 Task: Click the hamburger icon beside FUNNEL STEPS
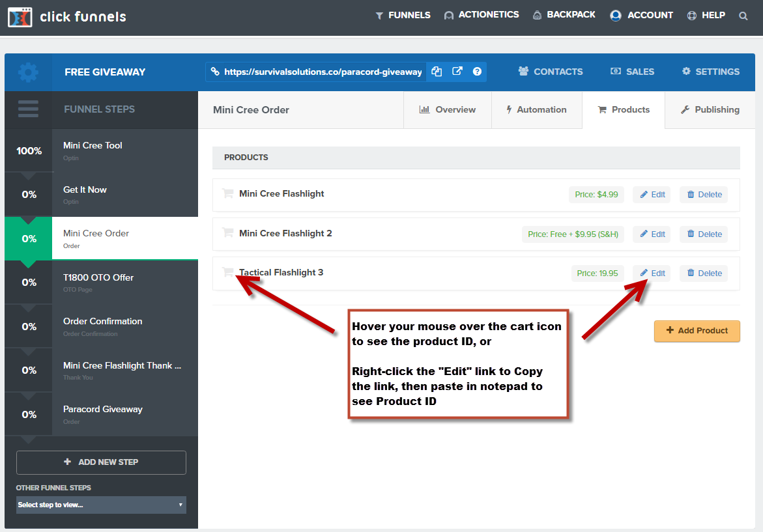pyautogui.click(x=28, y=109)
